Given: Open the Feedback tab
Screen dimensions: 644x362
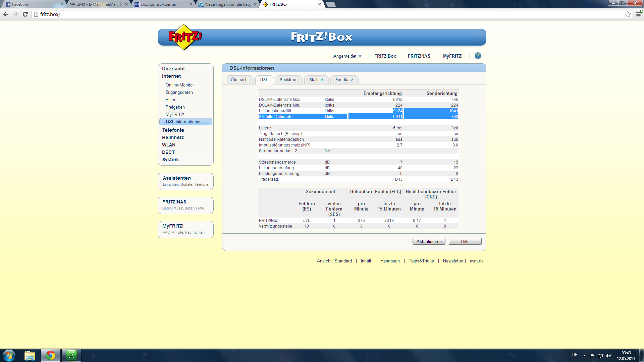Looking at the screenshot, I should pos(344,80).
